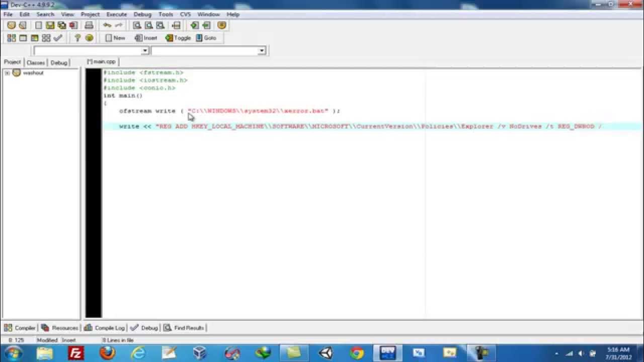
Task: Click the Compile and Run icon
Action: click(35, 38)
